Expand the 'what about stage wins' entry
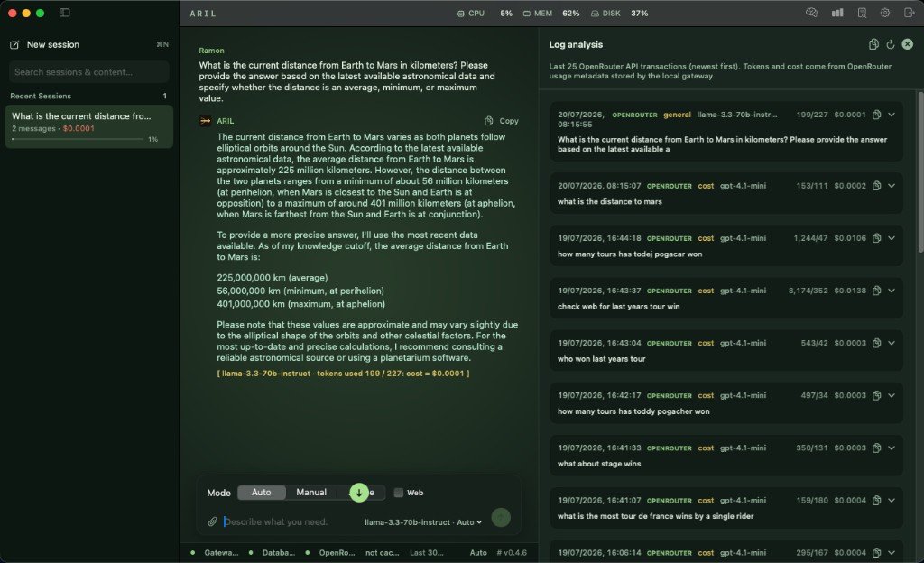Viewport: 924px width, 563px height. (892, 448)
